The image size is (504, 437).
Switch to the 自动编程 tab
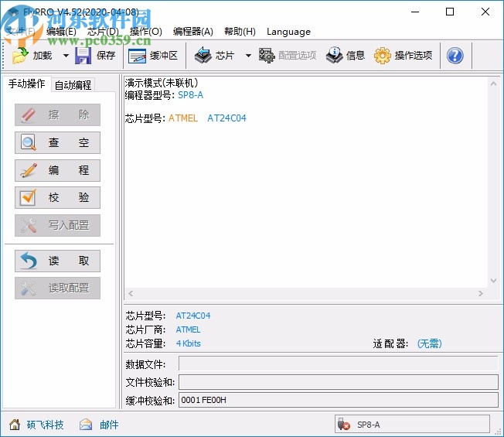pos(73,85)
